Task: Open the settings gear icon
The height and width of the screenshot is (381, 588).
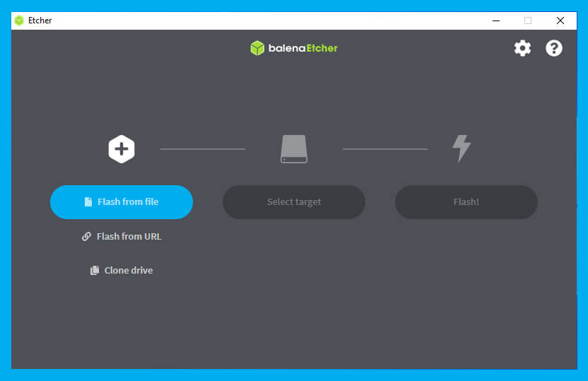Action: tap(522, 48)
